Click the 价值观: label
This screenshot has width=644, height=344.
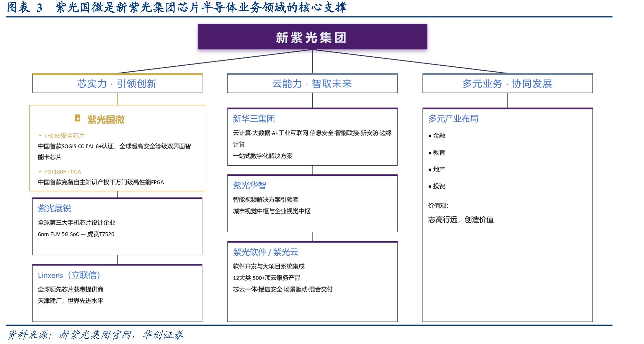coord(438,206)
